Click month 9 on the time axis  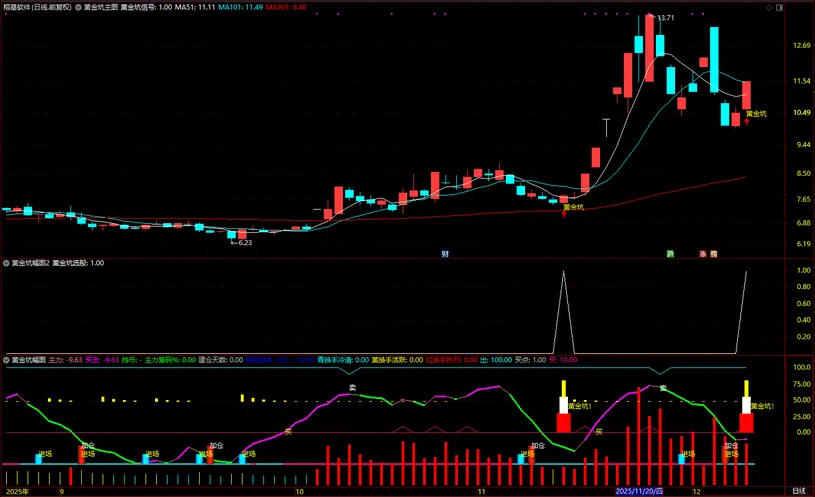[62, 492]
